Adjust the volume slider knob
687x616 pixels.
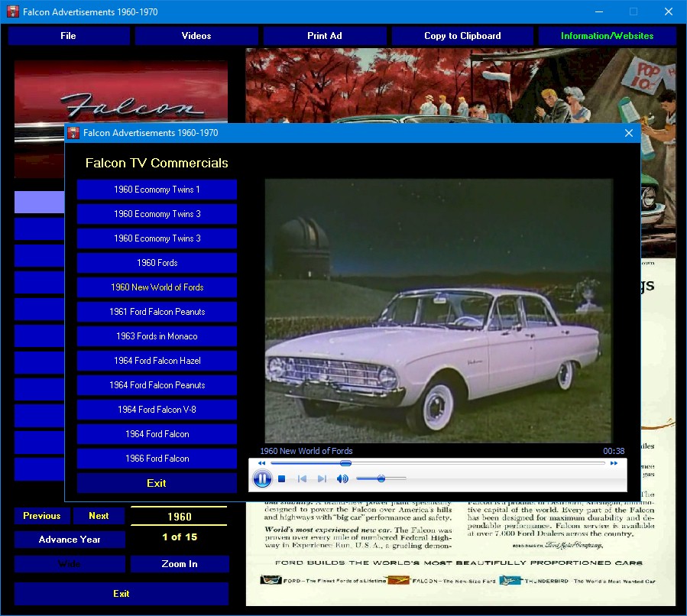tap(381, 479)
